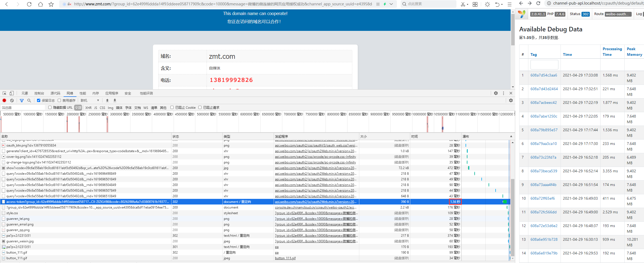Screen dimensions: 644x263
Task: Open debug entry 608a7d54c3aa6 link
Action: click(544, 75)
